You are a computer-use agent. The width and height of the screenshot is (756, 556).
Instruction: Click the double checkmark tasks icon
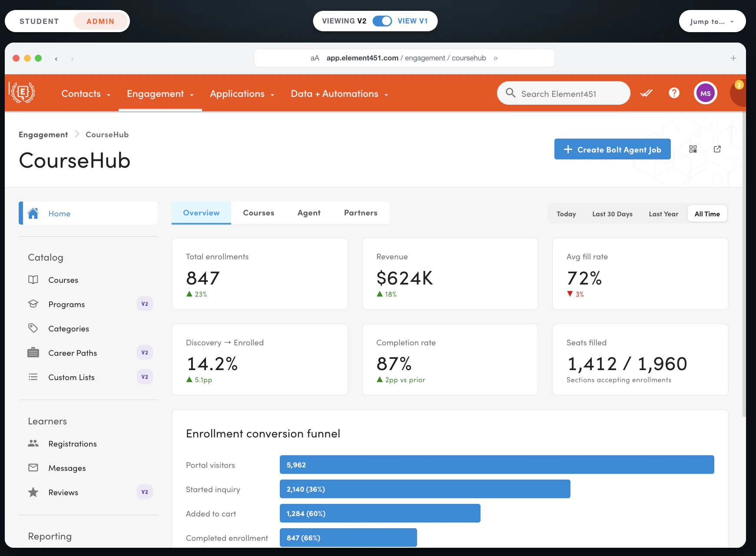(647, 93)
